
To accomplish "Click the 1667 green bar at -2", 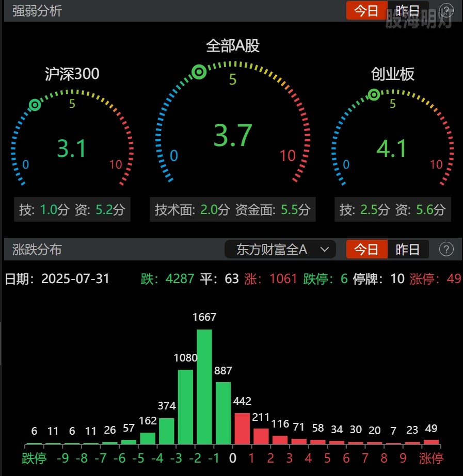I will [x=204, y=387].
